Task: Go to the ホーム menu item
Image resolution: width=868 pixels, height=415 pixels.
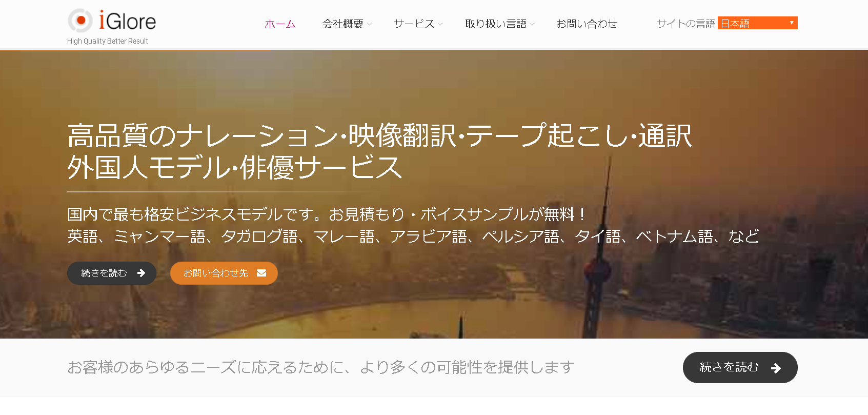Action: (x=280, y=24)
